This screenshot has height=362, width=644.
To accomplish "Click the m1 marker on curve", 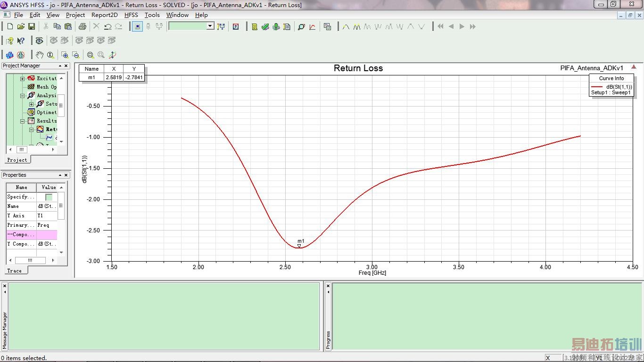I will 299,246.
